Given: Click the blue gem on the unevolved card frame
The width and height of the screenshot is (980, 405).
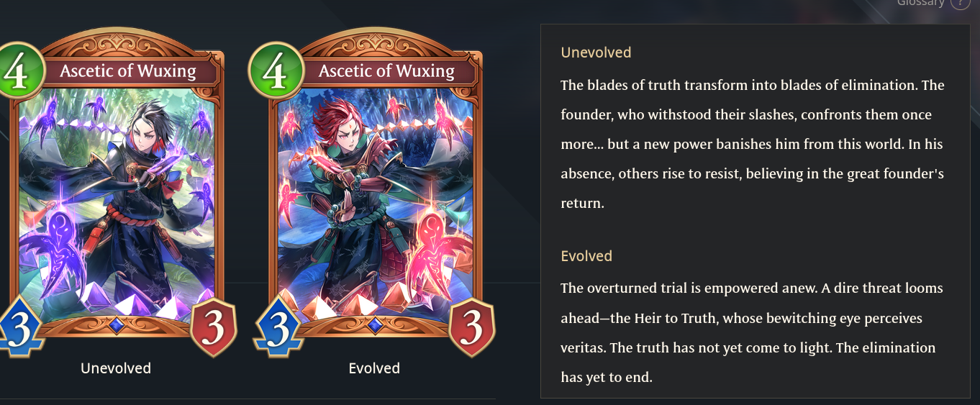Looking at the screenshot, I should click(117, 325).
